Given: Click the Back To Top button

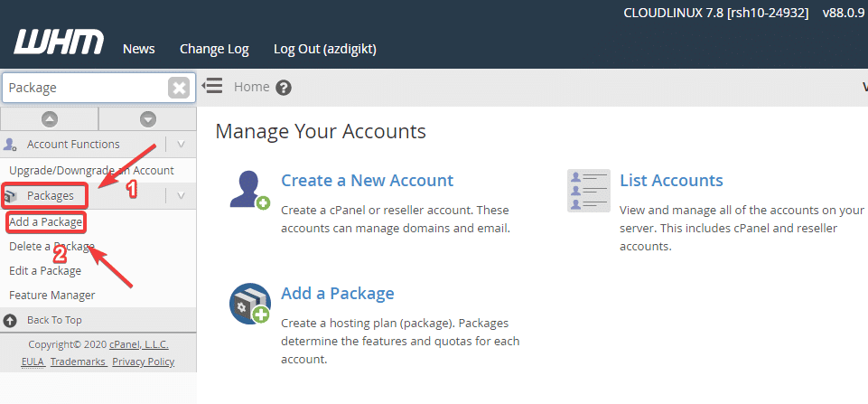Looking at the screenshot, I should coord(53,320).
